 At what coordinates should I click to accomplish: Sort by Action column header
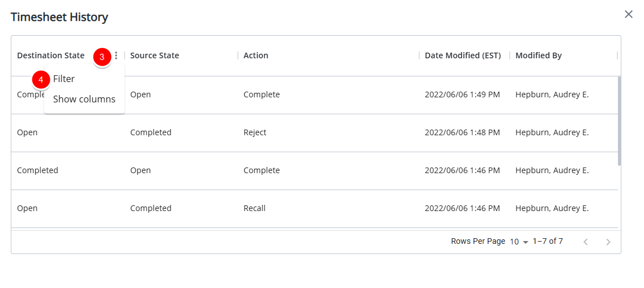pos(256,55)
